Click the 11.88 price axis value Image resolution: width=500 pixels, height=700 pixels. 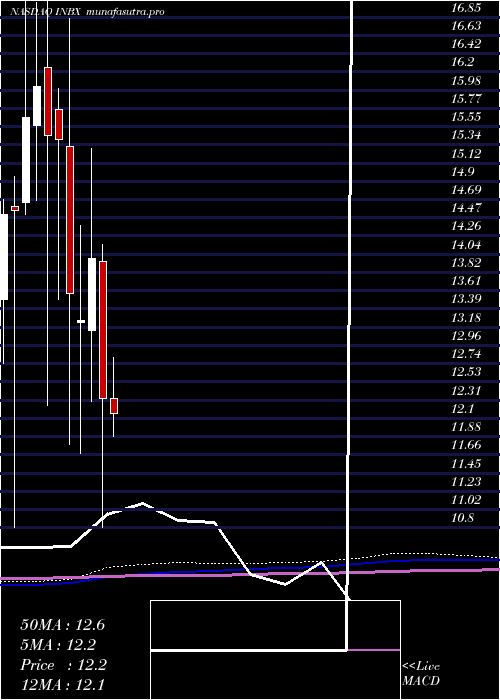[x=466, y=427]
